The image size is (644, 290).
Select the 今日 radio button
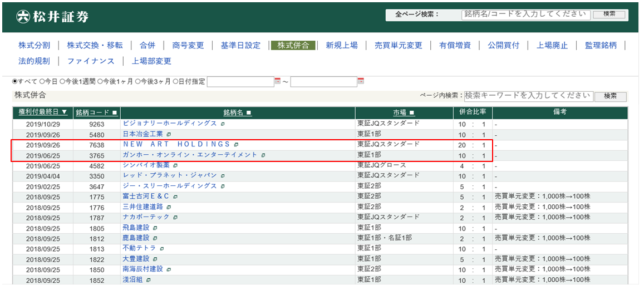(x=42, y=81)
